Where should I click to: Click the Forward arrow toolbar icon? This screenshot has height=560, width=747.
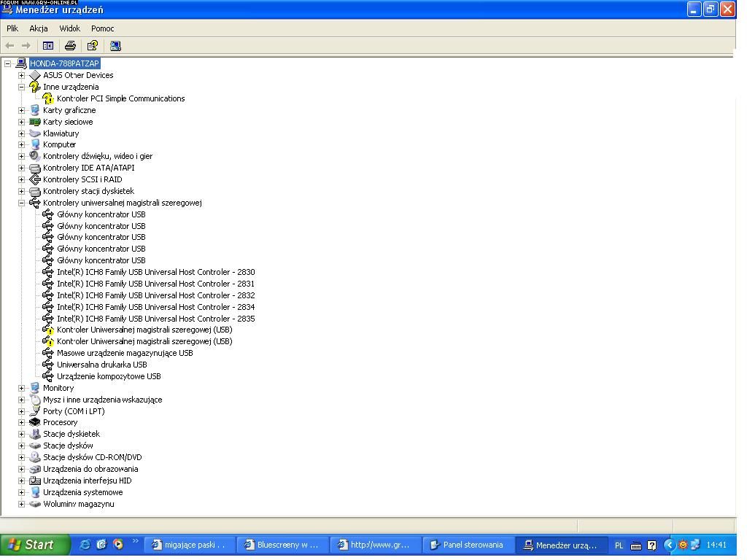coord(26,46)
